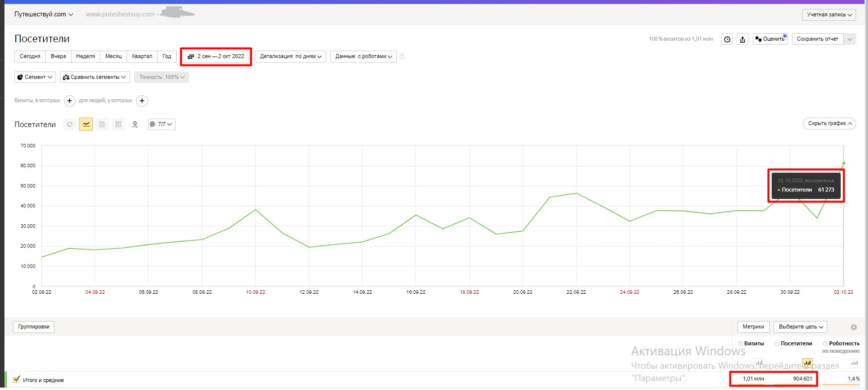Switch chart to pie view
The image size is (868, 390).
(x=70, y=125)
